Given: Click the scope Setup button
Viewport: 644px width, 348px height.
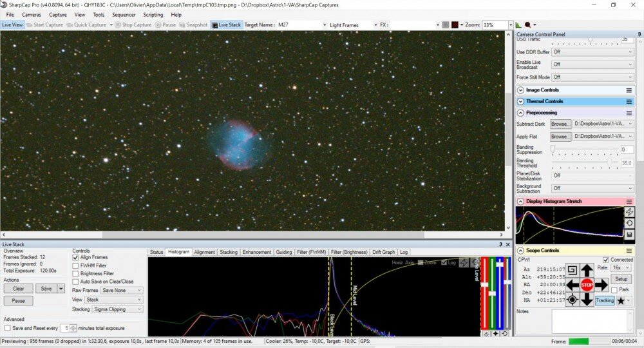Looking at the screenshot, I should (621, 280).
